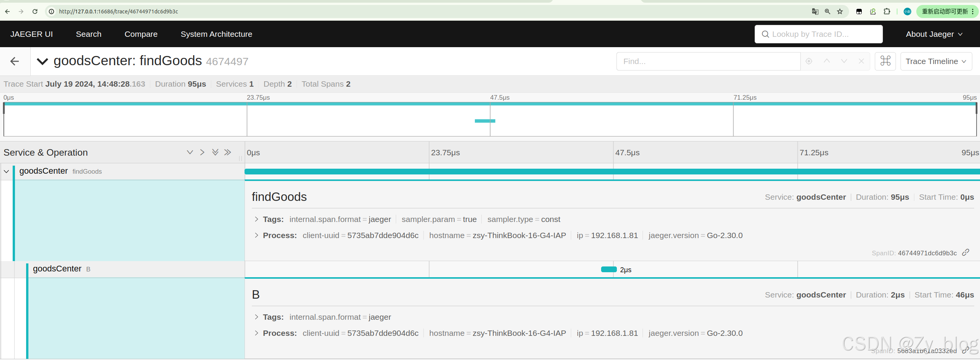Open keyboard shortcuts command icon
Screen dimensions: 980x360
[885, 61]
